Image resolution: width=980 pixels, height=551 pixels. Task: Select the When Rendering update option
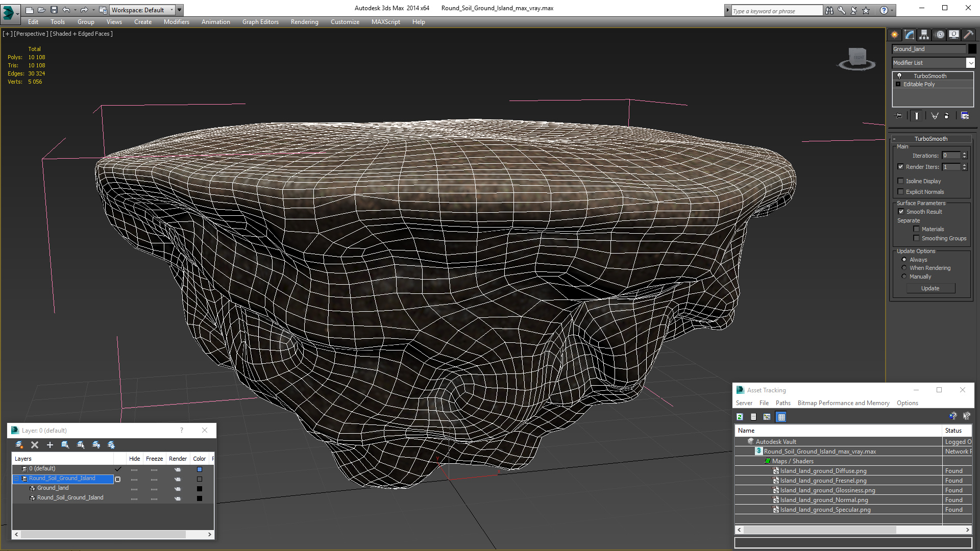[904, 268]
